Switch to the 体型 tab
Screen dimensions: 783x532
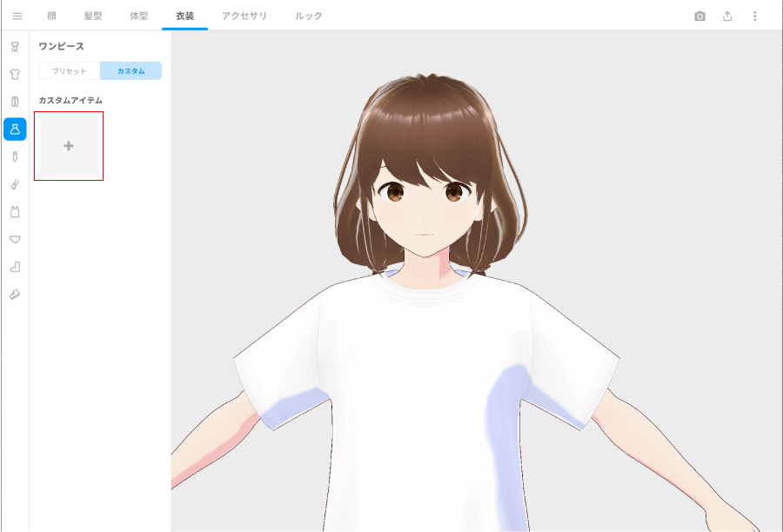click(x=139, y=16)
